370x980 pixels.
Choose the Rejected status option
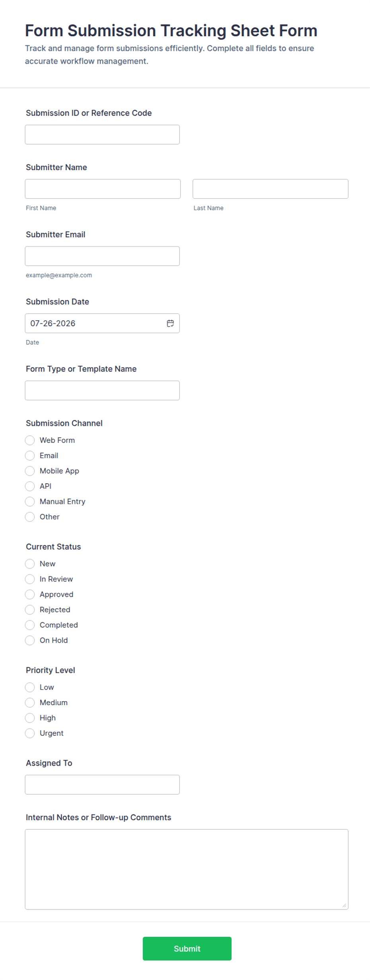pos(30,610)
